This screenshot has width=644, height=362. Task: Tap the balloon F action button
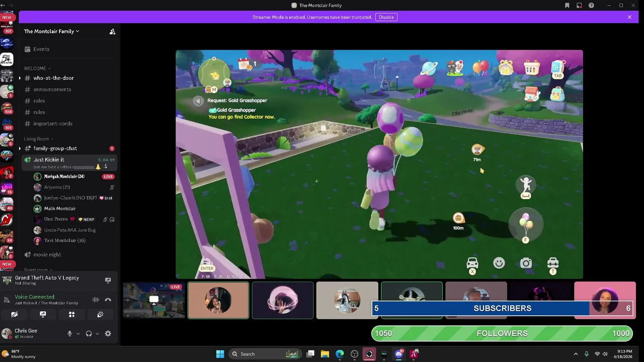click(526, 225)
